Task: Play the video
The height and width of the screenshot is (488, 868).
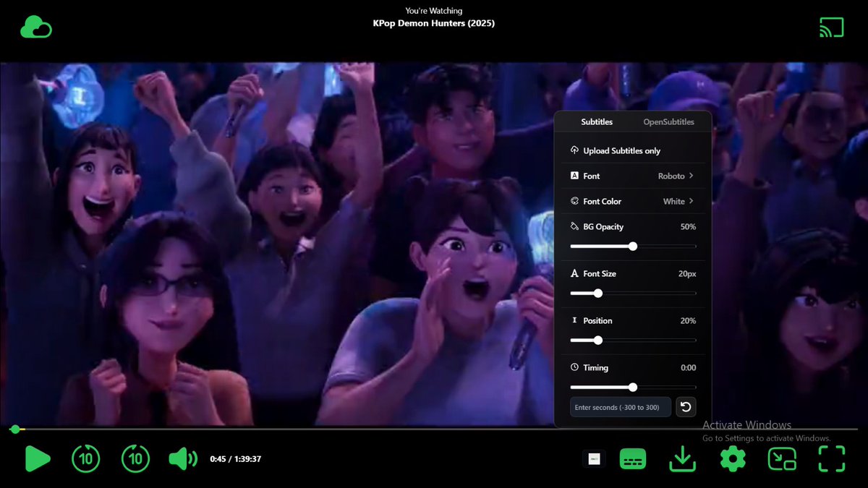Action: pos(38,458)
